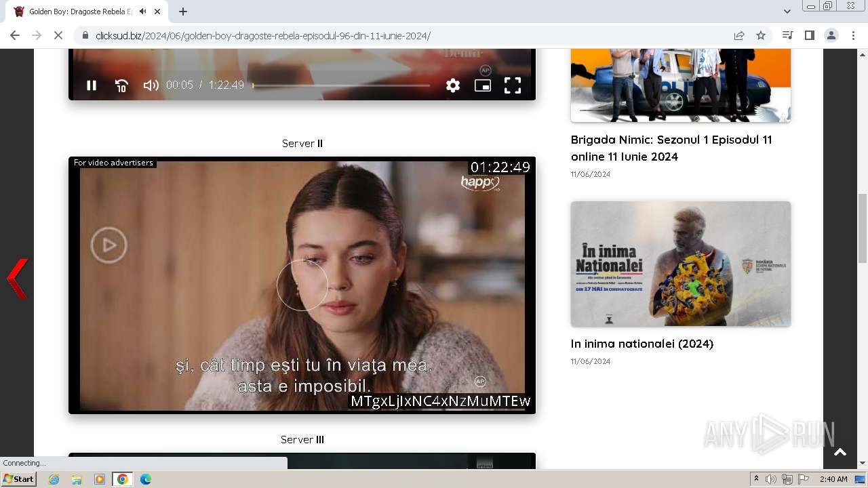This screenshot has width=868, height=488.
Task: View Brigada Nimic thumbnail image
Action: (x=681, y=85)
